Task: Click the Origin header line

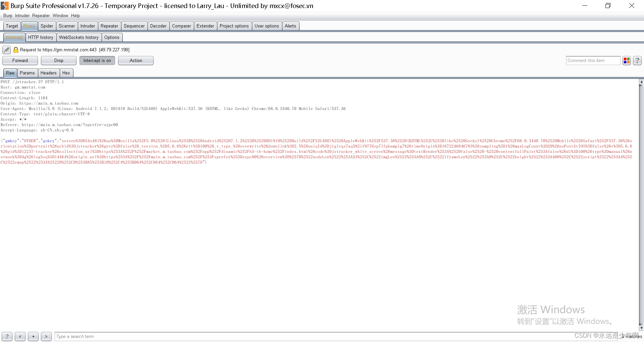Action: (39, 103)
